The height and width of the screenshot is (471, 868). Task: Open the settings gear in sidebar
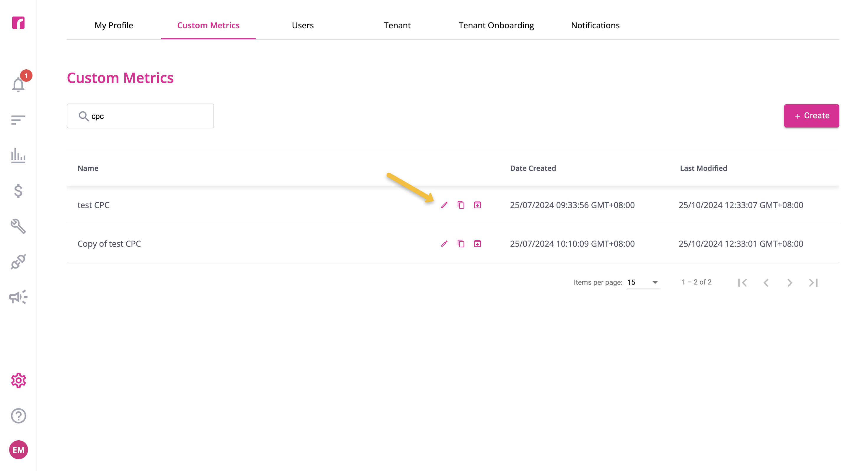[x=18, y=380]
